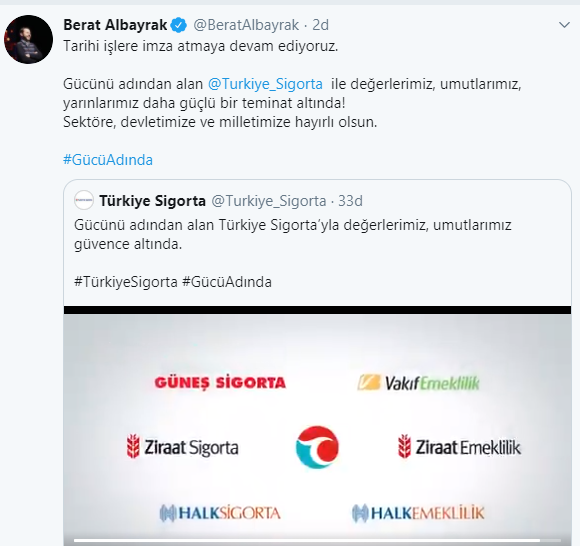
Task: Click the Berat Albayrak display name
Action: coord(115,25)
